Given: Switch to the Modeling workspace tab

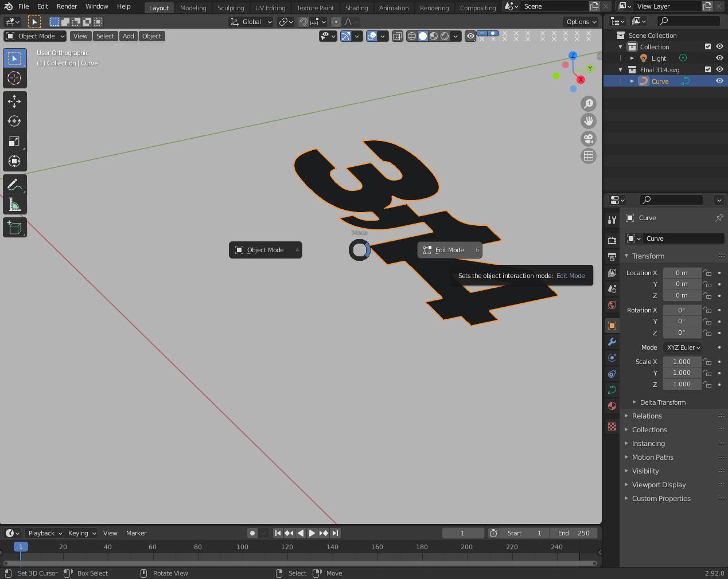Looking at the screenshot, I should coord(193,7).
